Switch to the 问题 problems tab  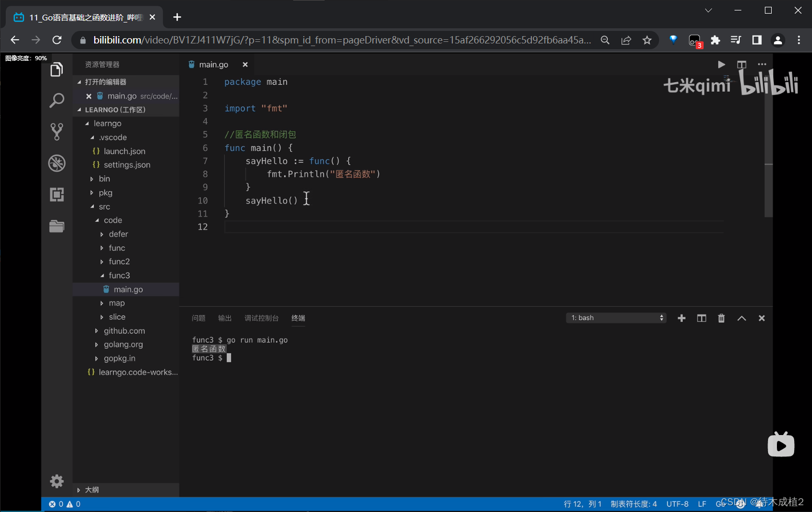pos(198,318)
